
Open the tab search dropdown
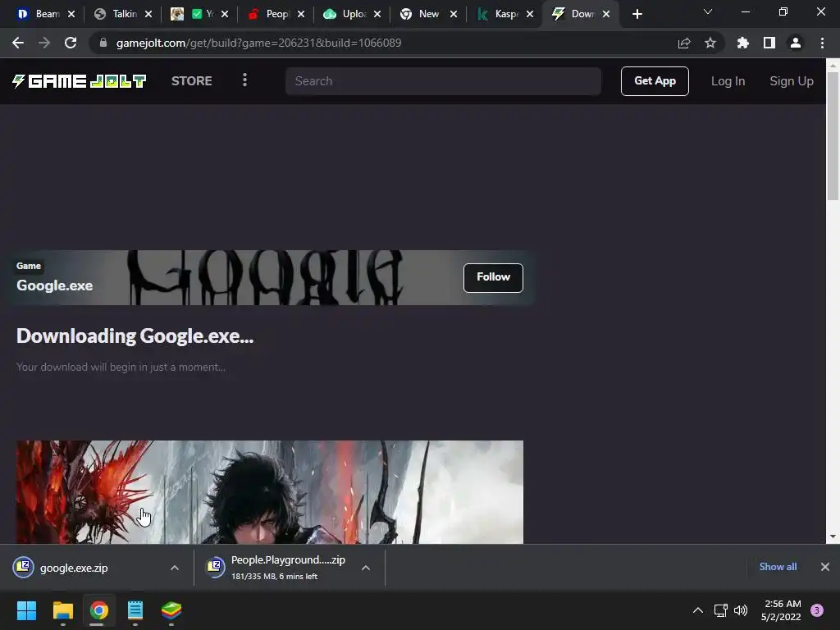click(708, 11)
